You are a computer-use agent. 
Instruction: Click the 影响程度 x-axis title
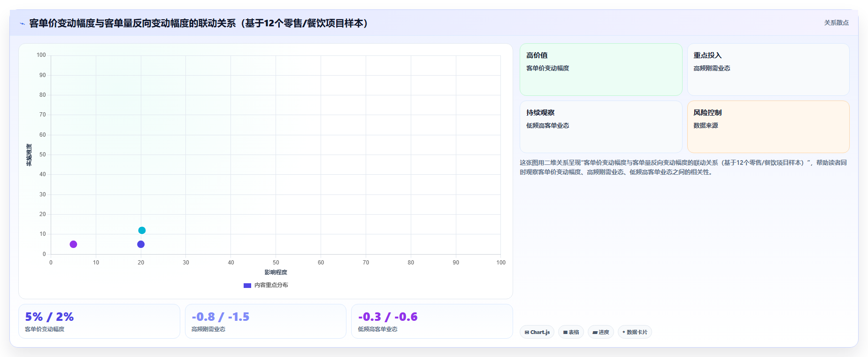pos(276,272)
